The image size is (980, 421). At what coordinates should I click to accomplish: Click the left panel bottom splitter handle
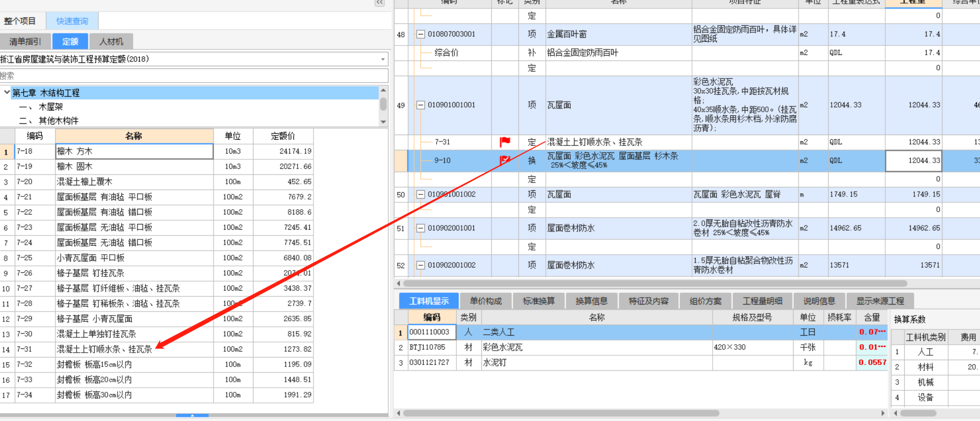[x=192, y=416]
